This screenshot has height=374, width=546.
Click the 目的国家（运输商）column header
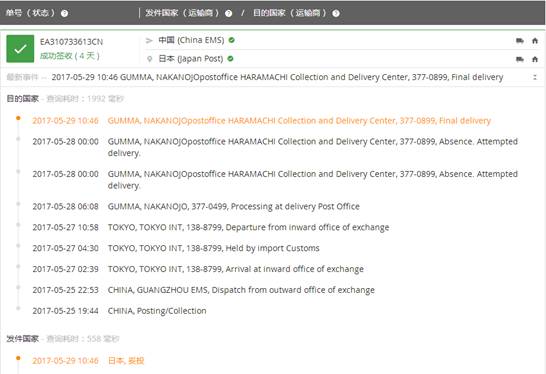click(290, 13)
